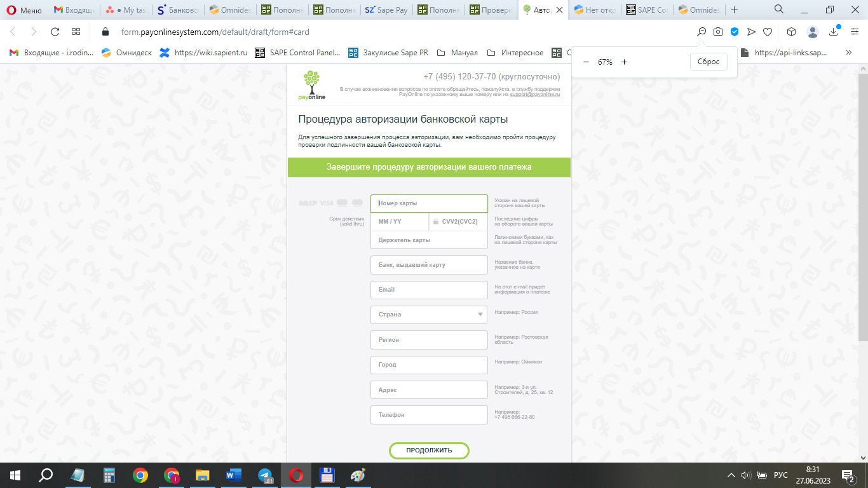Switch to the Проверк tab
Screen dimensions: 868x488
tap(491, 10)
